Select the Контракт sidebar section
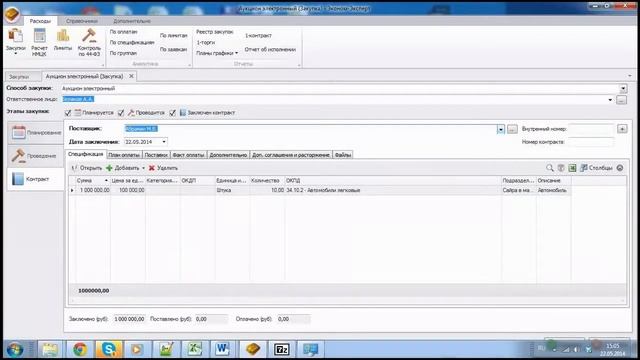Image resolution: width=640 pixels, height=360 pixels. [36, 179]
